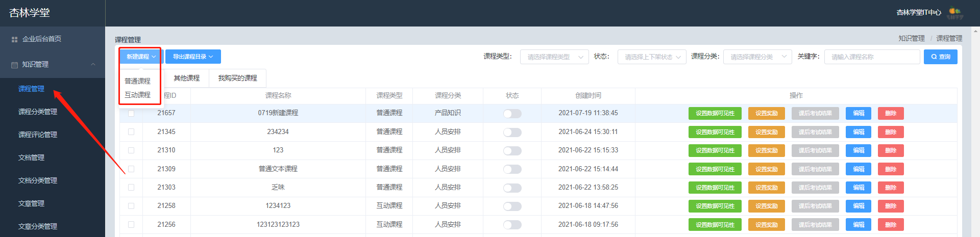
Task: Check the box for course 21310
Action: pos(131,150)
